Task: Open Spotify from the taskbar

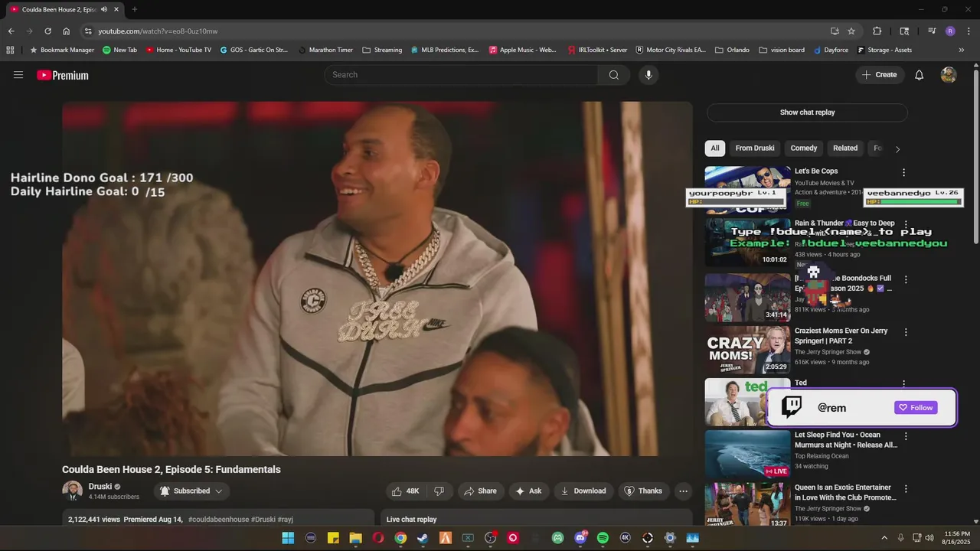Action: (x=603, y=538)
